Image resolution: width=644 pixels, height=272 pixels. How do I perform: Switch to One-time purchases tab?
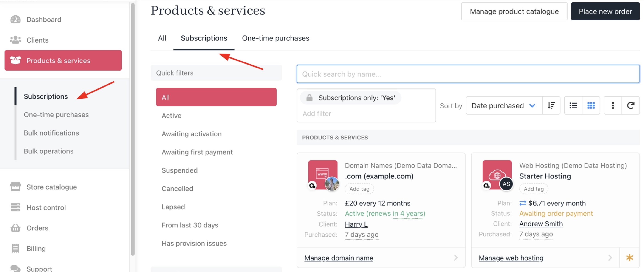276,38
